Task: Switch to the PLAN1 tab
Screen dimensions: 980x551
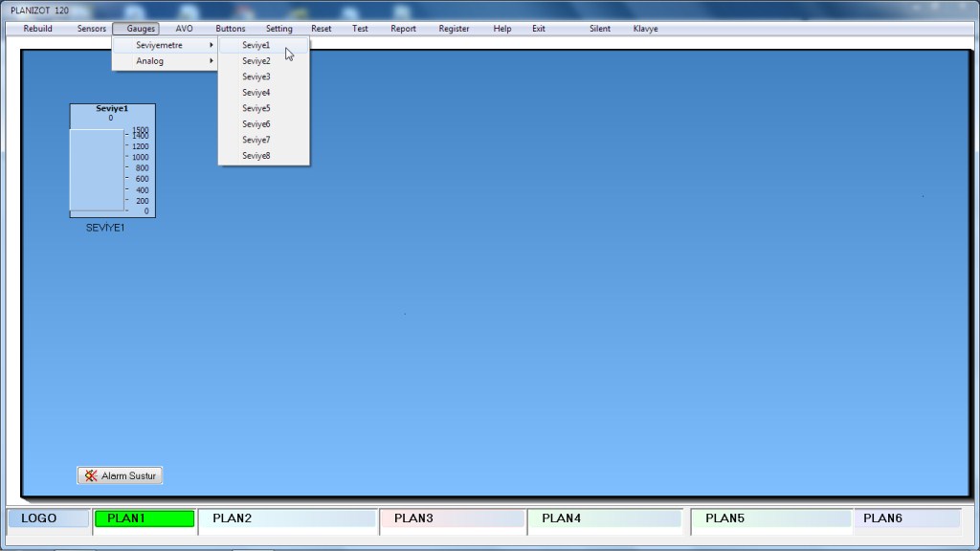Action: coord(145,518)
